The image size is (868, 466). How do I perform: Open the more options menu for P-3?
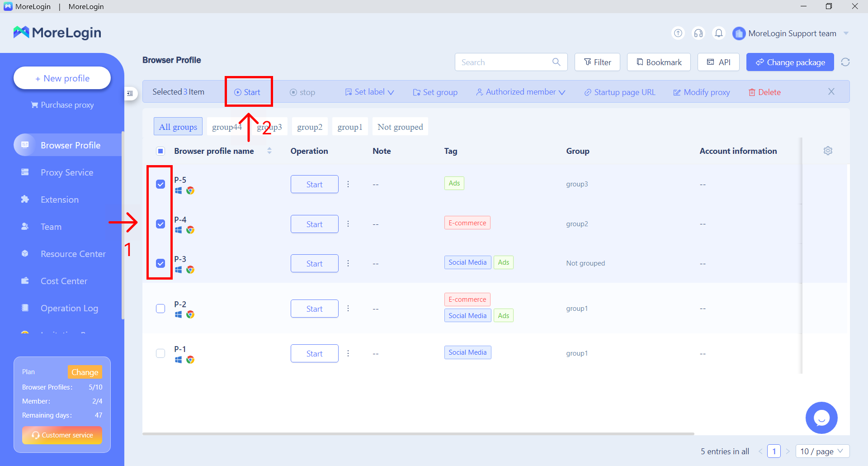(348, 263)
